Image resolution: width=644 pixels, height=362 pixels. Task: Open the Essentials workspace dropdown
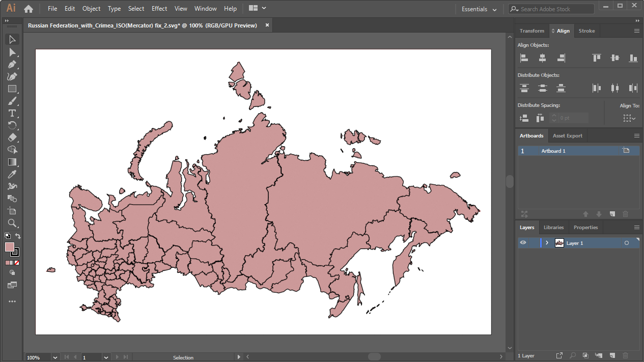pos(479,9)
